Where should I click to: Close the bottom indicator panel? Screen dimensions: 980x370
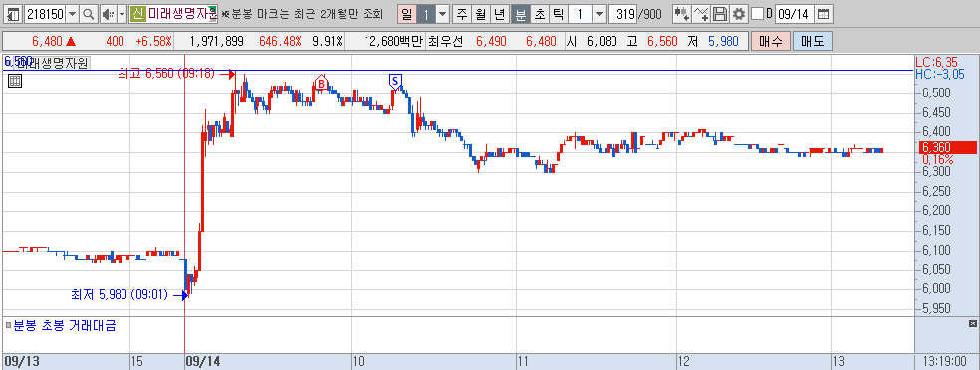[972, 323]
